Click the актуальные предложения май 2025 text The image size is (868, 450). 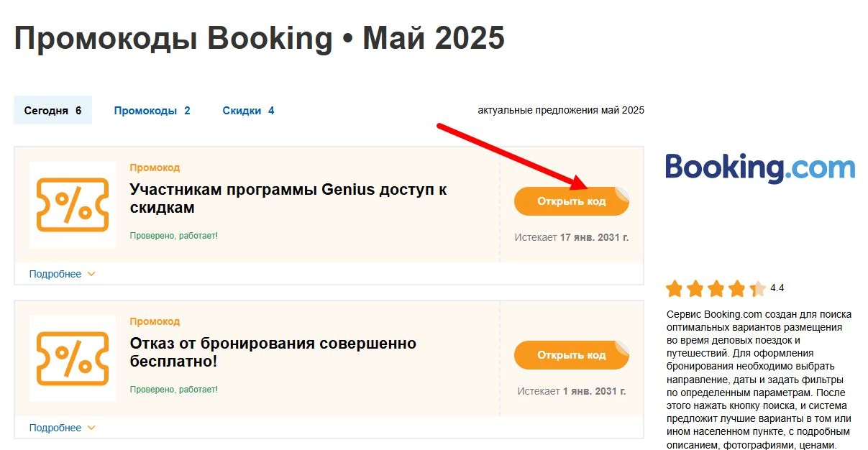561,110
